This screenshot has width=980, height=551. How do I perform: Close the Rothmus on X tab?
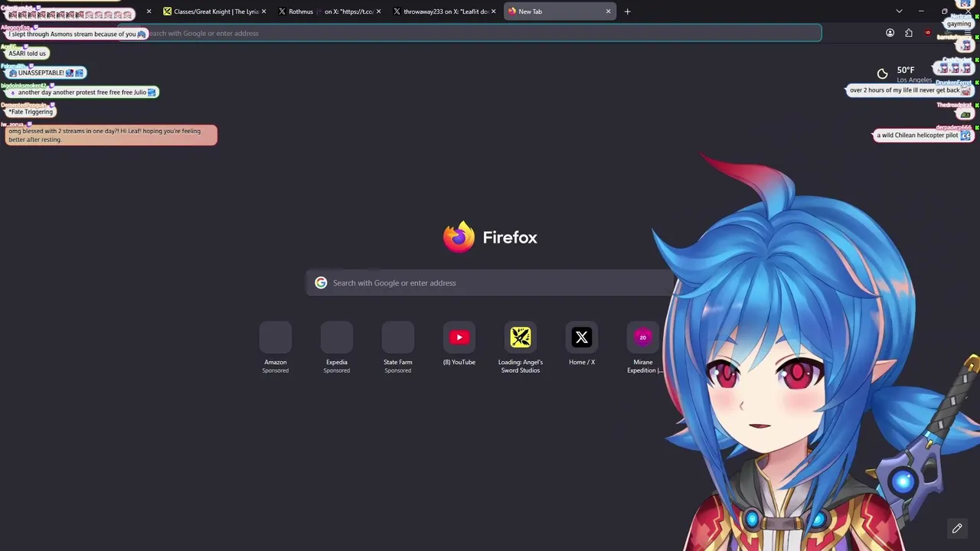378,11
